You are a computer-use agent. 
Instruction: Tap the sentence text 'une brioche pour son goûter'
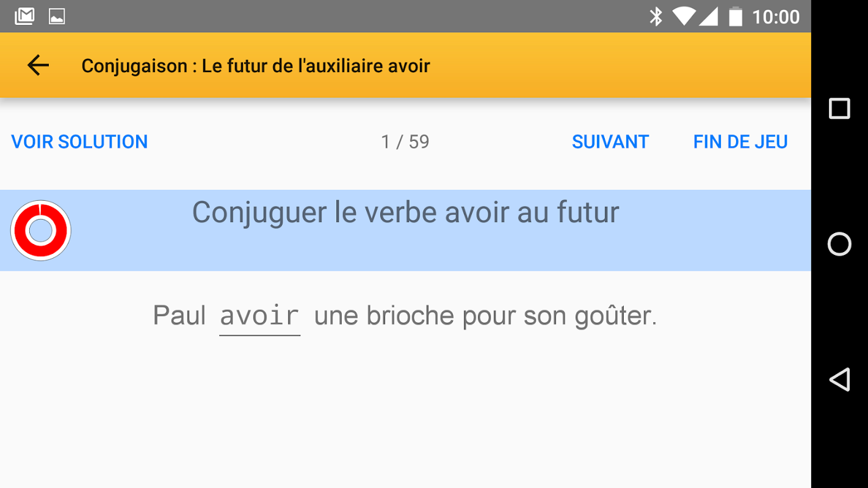(485, 316)
